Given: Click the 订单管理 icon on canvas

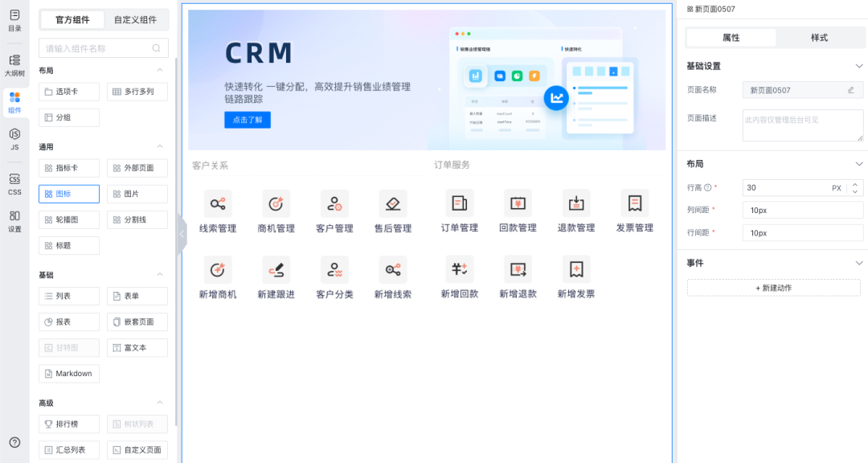Looking at the screenshot, I should pyautogui.click(x=459, y=203).
